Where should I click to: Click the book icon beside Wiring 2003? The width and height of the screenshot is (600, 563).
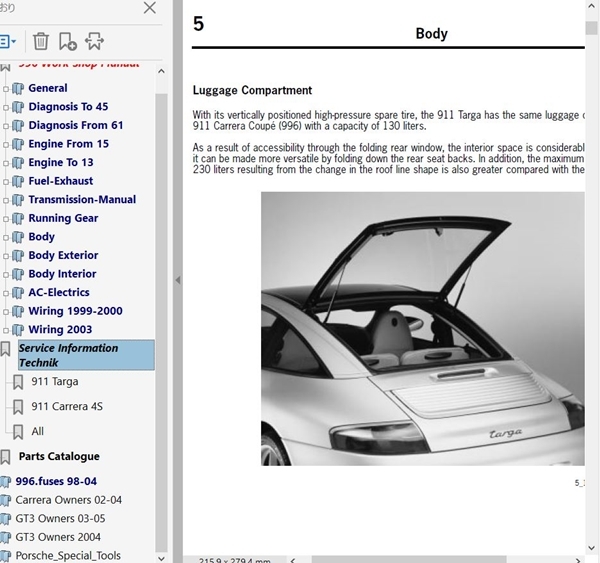click(18, 330)
